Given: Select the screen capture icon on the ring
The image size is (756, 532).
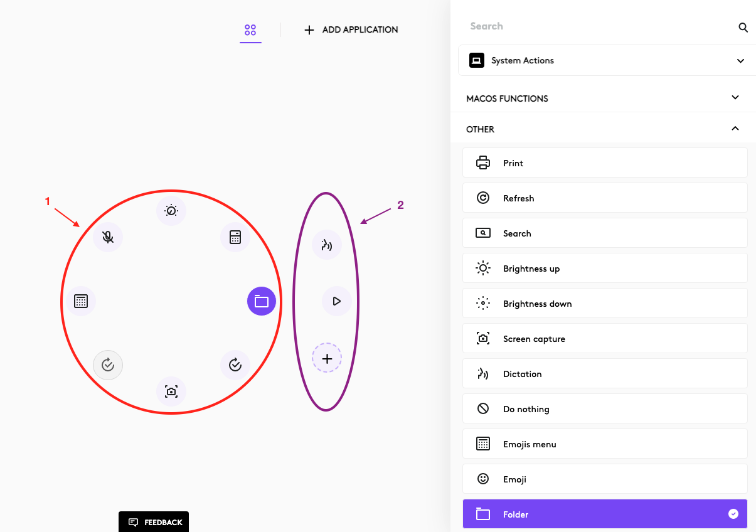Looking at the screenshot, I should (x=171, y=391).
